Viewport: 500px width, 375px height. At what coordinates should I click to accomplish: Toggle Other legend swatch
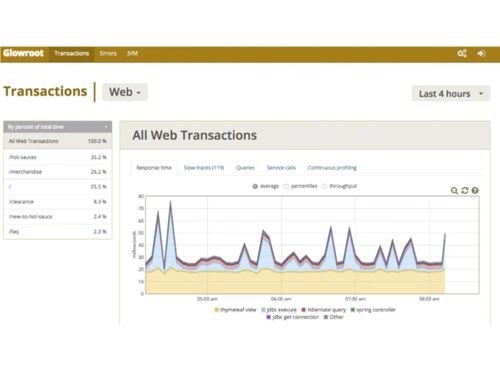click(x=326, y=317)
